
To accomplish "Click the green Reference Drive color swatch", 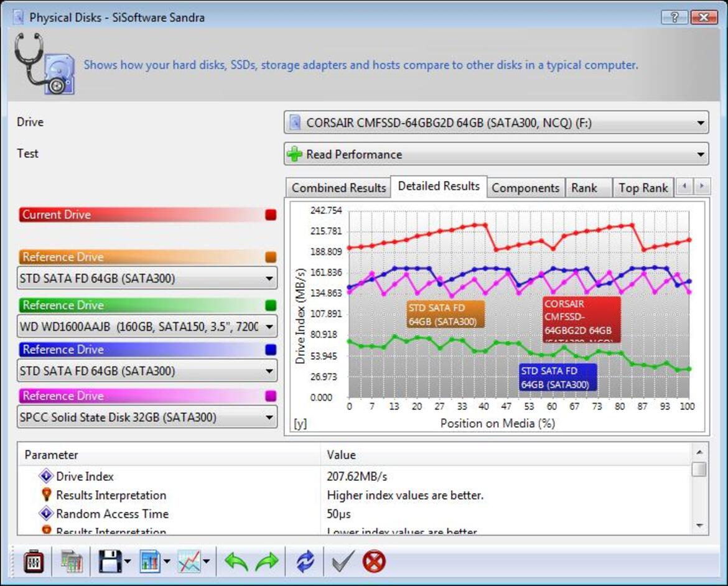I will (271, 305).
